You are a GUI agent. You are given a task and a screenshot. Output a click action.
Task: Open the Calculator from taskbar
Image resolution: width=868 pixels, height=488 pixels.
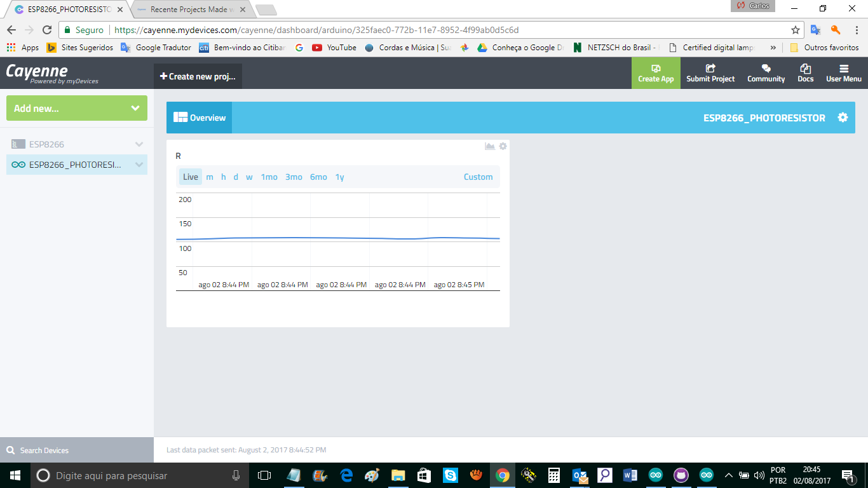(x=554, y=475)
